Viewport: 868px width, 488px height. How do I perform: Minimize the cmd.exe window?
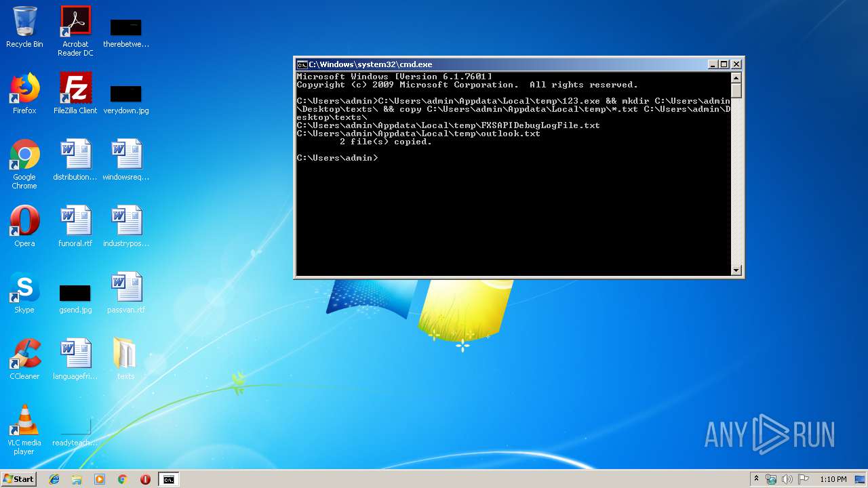pos(713,64)
